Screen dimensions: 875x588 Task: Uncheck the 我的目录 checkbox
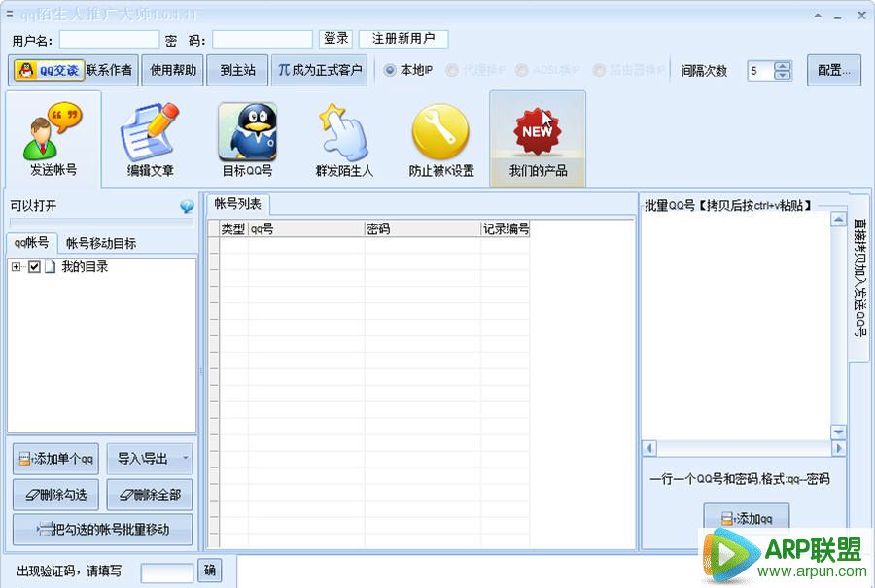35,267
